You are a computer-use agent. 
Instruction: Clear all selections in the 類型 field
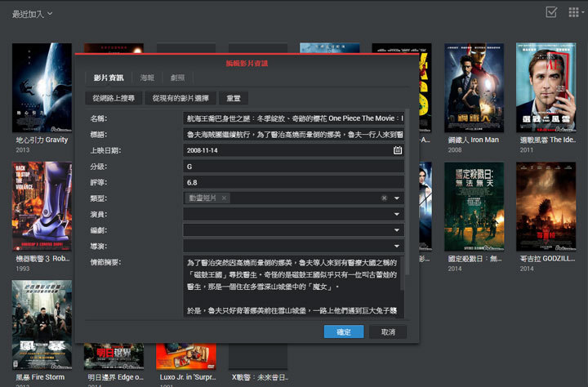pos(384,198)
